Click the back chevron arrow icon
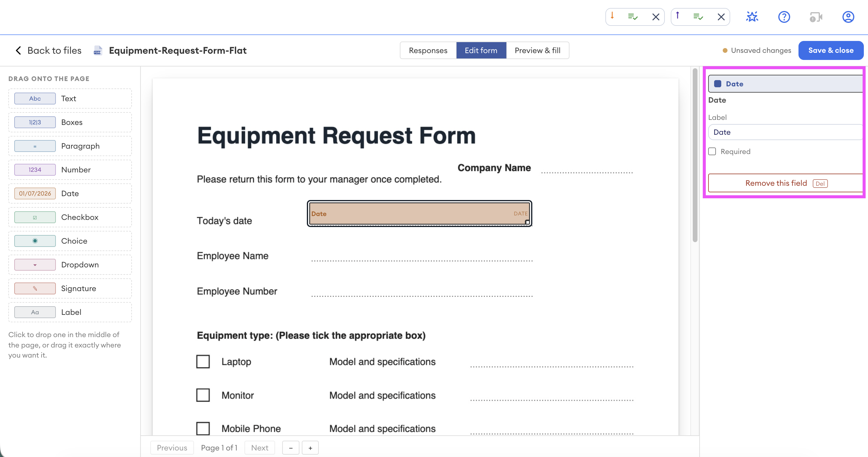The width and height of the screenshot is (868, 457). click(x=18, y=50)
